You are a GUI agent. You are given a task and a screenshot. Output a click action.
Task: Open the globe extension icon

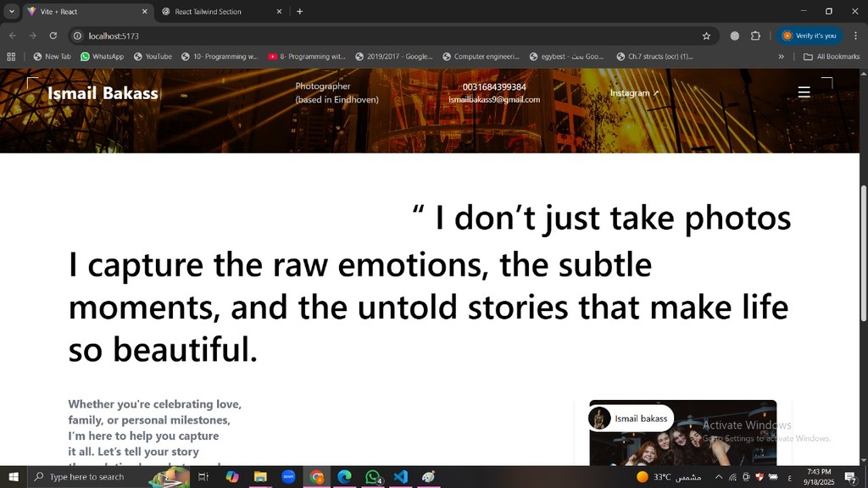[735, 36]
